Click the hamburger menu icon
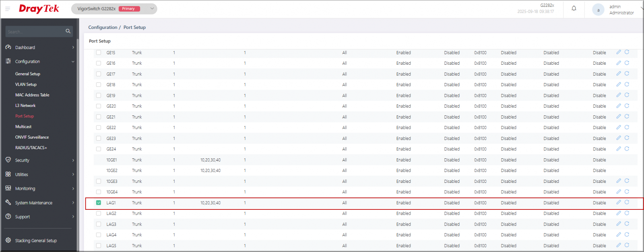The height and width of the screenshot is (252, 644). (8, 8)
